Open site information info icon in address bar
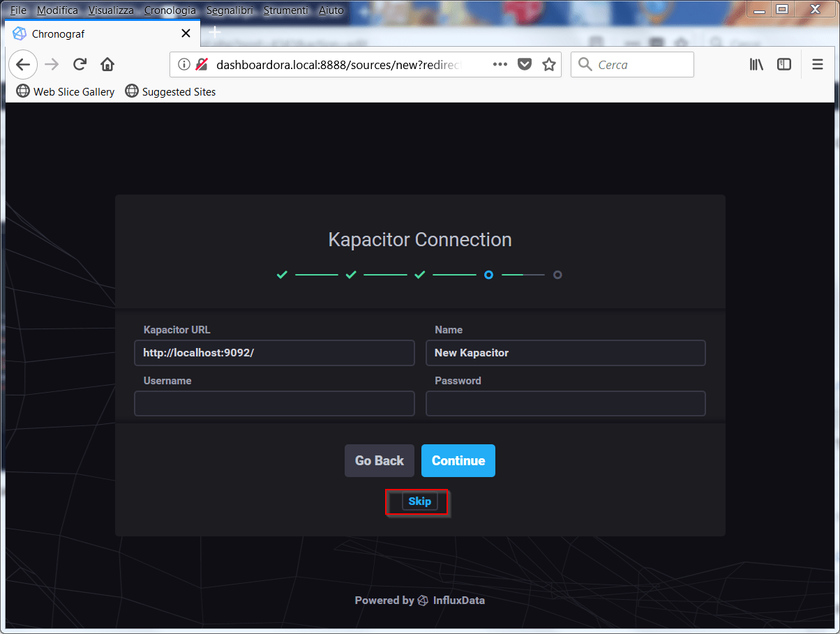Image resolution: width=840 pixels, height=634 pixels. (183, 65)
